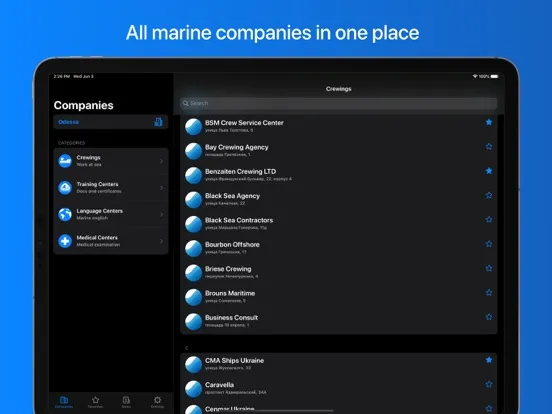Screen dimensions: 552x414
Task: Tap the Brouns Maritime logo
Action: click(193, 297)
